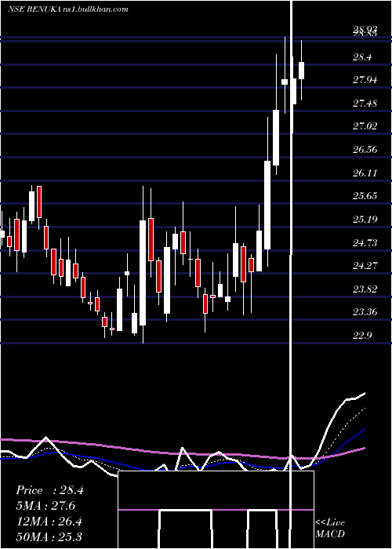Click the 25.19 price axis label
392x549 pixels.
click(365, 220)
